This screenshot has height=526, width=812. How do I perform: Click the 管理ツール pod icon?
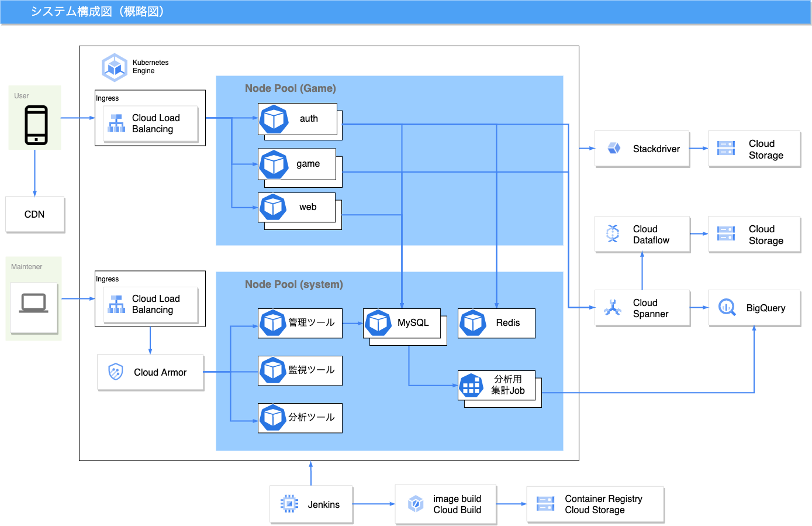click(x=273, y=323)
